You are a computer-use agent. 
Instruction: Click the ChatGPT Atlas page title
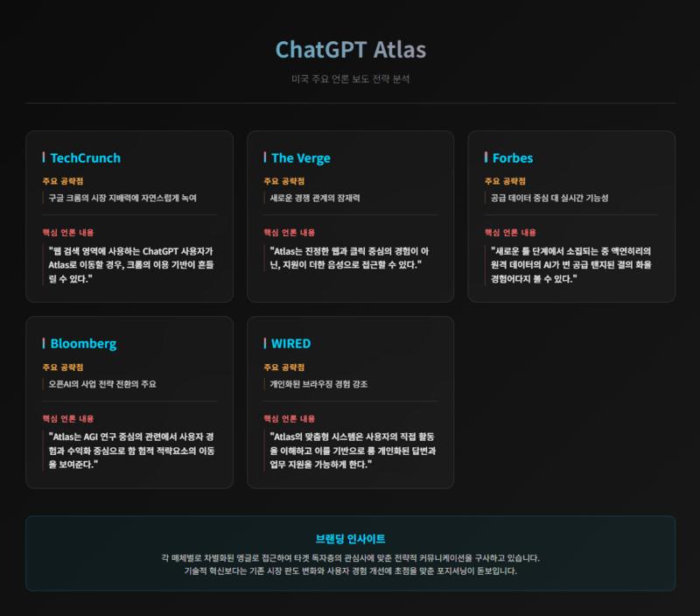pos(350,49)
